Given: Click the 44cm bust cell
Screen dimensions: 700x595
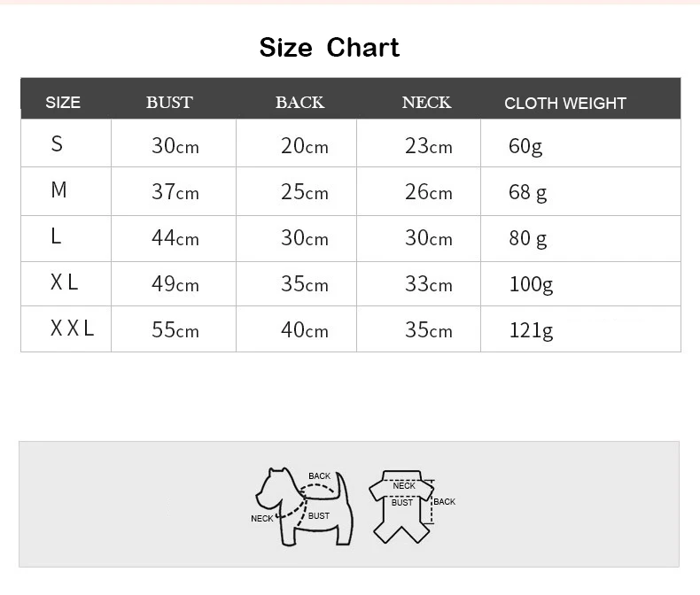Looking at the screenshot, I should pyautogui.click(x=175, y=237).
